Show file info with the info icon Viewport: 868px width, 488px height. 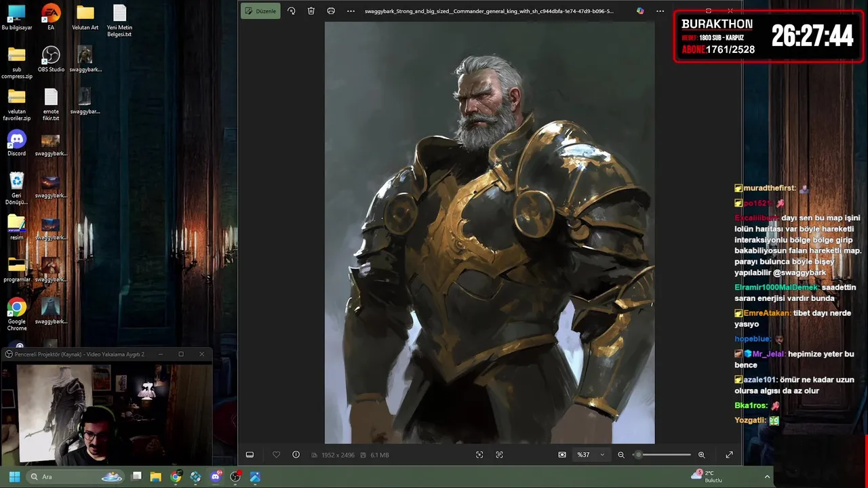[296, 455]
